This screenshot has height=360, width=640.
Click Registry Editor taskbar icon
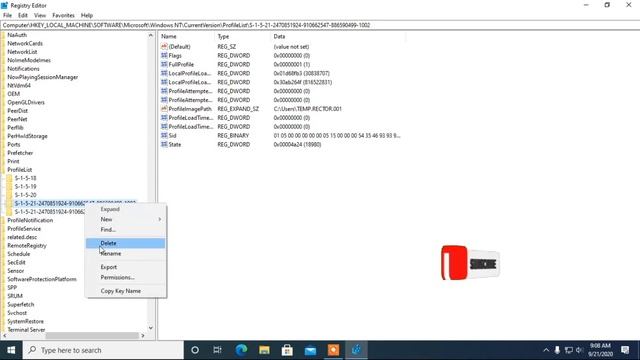pos(356,350)
